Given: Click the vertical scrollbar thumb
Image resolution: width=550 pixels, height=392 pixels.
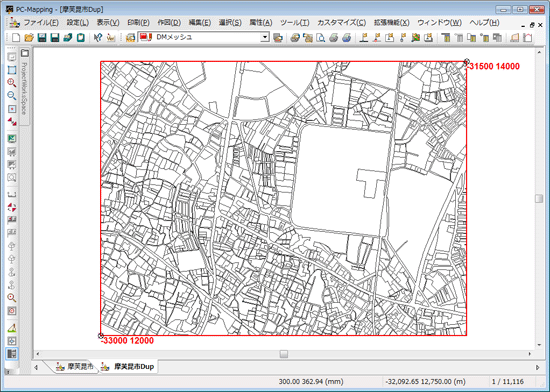Looking at the screenshot, I should pos(539,199).
